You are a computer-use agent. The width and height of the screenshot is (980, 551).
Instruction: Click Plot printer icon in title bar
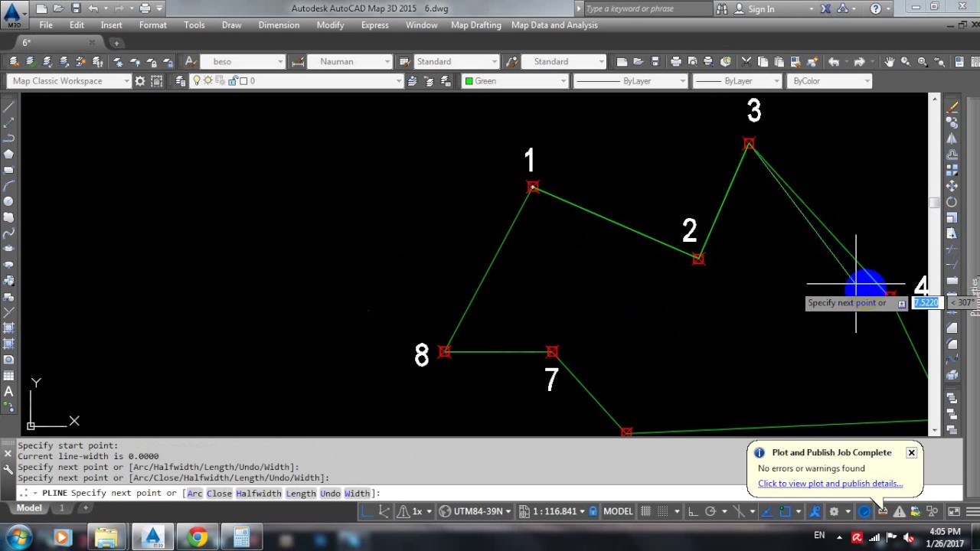coord(145,8)
